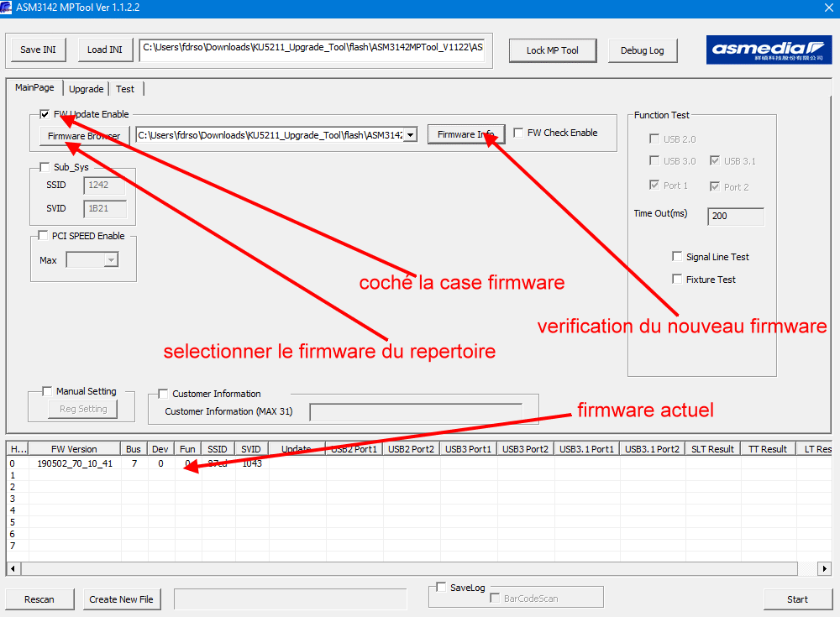Viewport: 840px width, 617px height.
Task: Enable the FW Check Enable checkbox
Action: [x=518, y=133]
